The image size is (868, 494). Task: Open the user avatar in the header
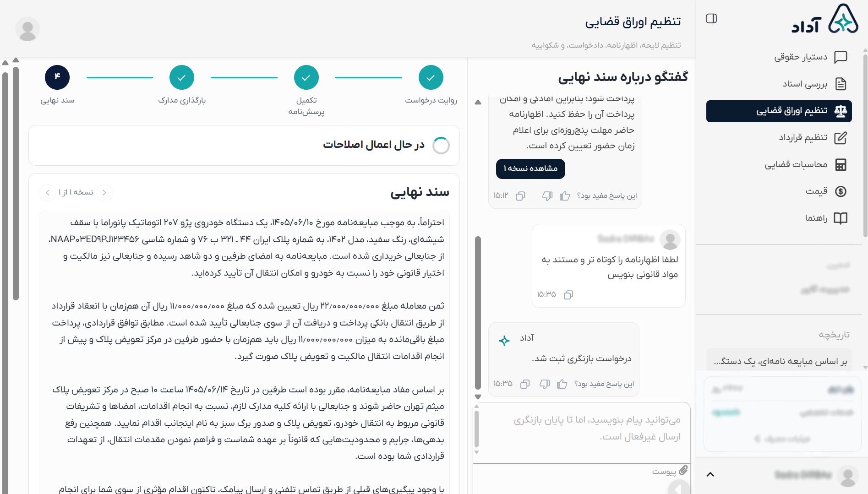(27, 29)
